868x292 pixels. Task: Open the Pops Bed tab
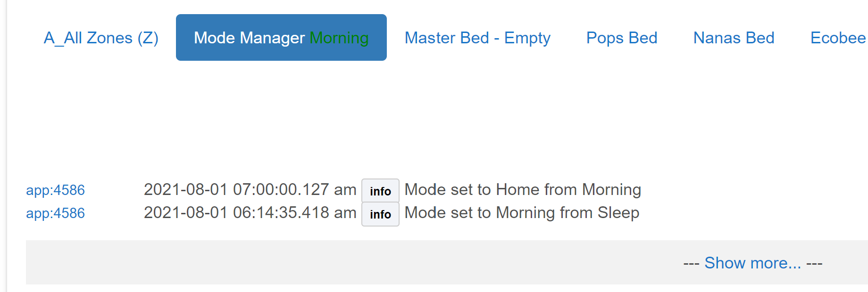click(x=622, y=38)
